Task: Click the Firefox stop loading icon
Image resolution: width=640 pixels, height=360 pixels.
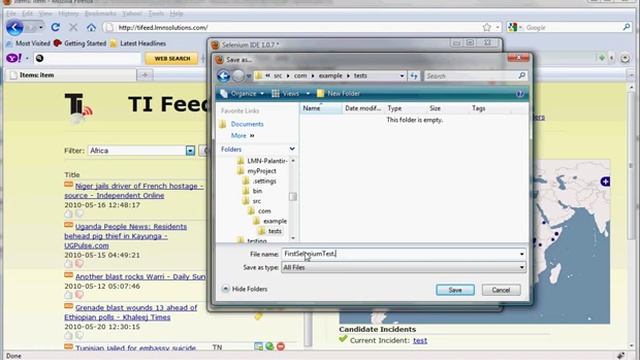Action: click(x=73, y=27)
